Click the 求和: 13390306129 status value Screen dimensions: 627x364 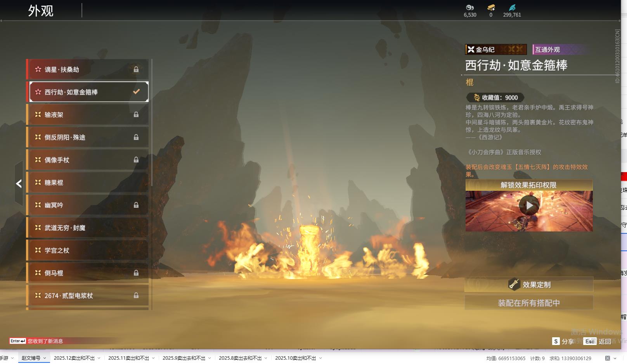click(570, 359)
